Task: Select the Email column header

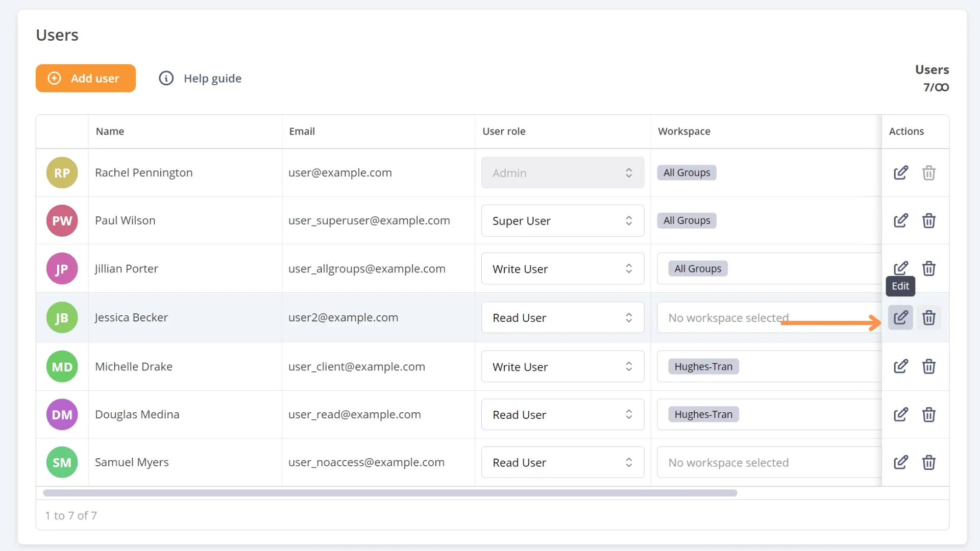Action: click(x=302, y=131)
